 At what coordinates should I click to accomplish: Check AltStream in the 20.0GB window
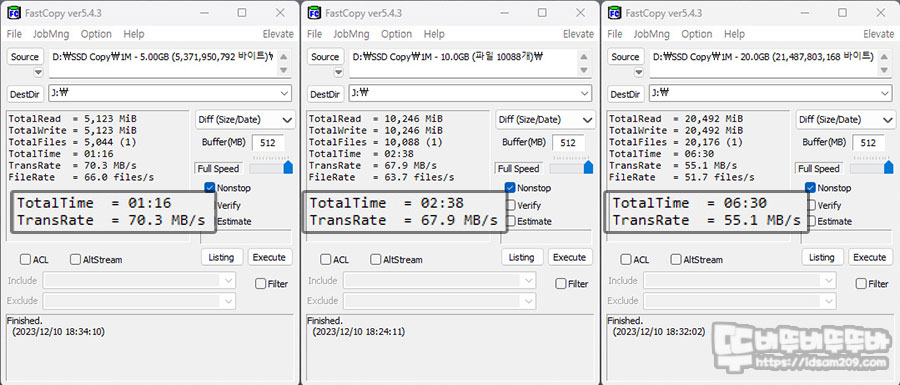click(x=676, y=259)
